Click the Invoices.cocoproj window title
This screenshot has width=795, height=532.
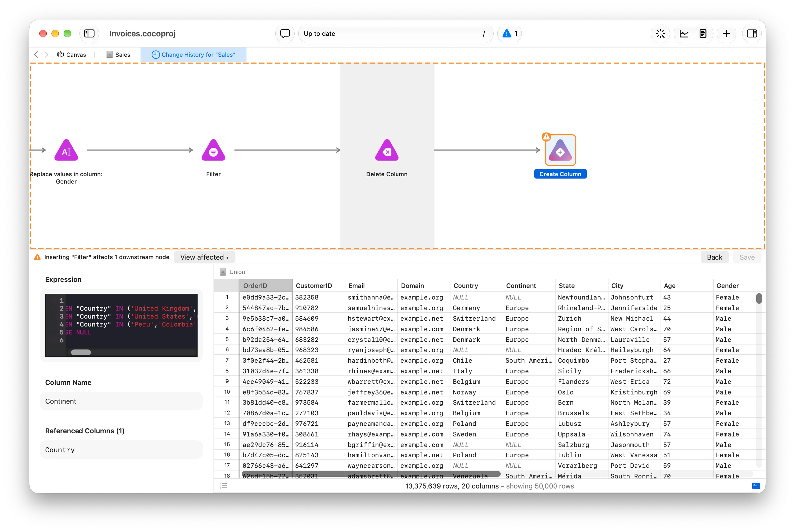[142, 33]
